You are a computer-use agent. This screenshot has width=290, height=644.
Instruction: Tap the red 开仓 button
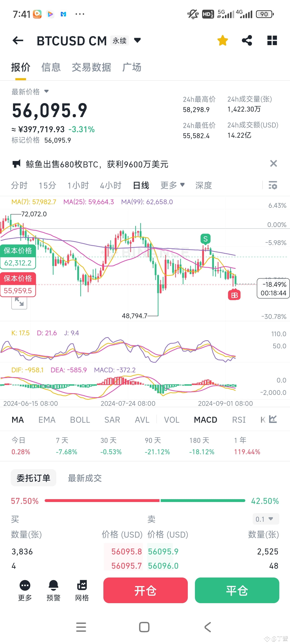coord(145,590)
